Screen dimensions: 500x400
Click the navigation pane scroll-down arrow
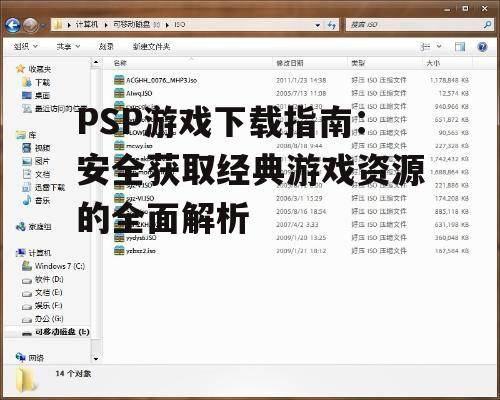(x=96, y=359)
